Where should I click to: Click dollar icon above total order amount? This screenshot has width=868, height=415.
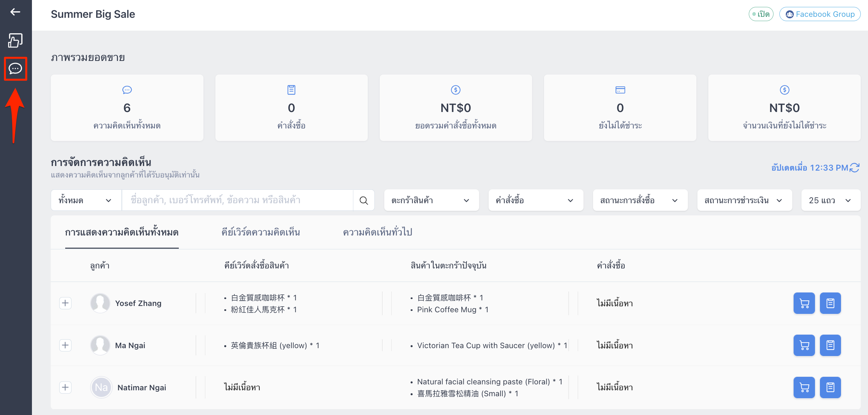455,90
